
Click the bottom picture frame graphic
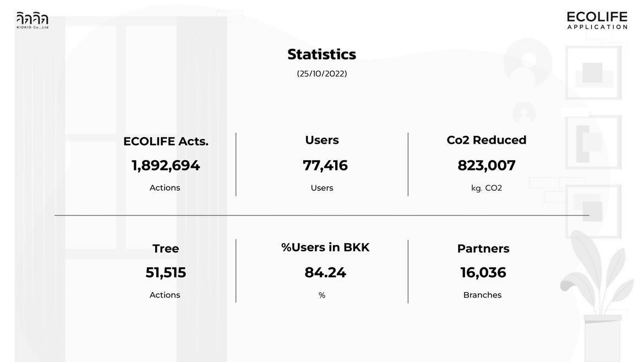(593, 211)
